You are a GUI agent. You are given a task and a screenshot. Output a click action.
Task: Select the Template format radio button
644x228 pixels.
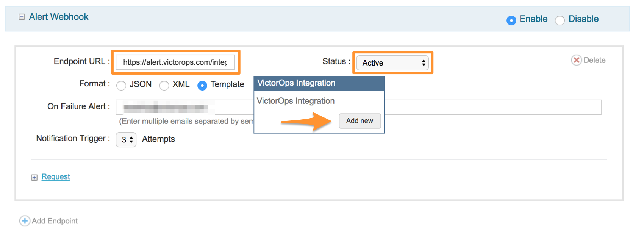pyautogui.click(x=202, y=86)
